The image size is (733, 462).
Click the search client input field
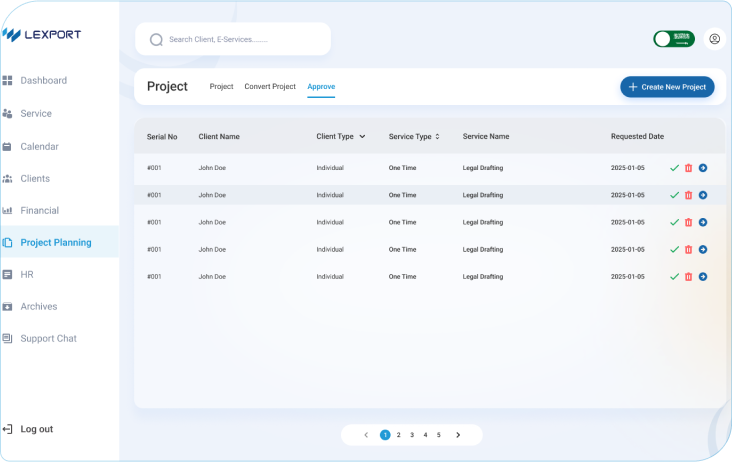[x=240, y=40]
